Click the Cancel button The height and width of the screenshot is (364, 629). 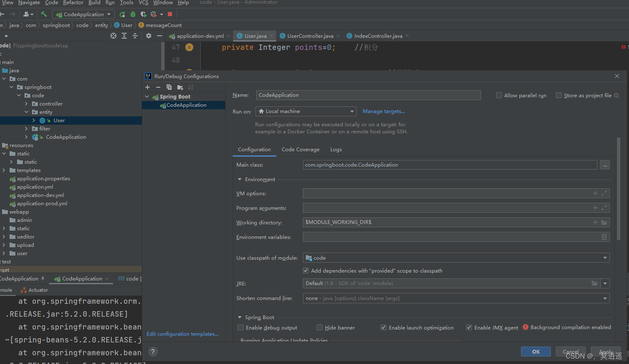tap(570, 352)
